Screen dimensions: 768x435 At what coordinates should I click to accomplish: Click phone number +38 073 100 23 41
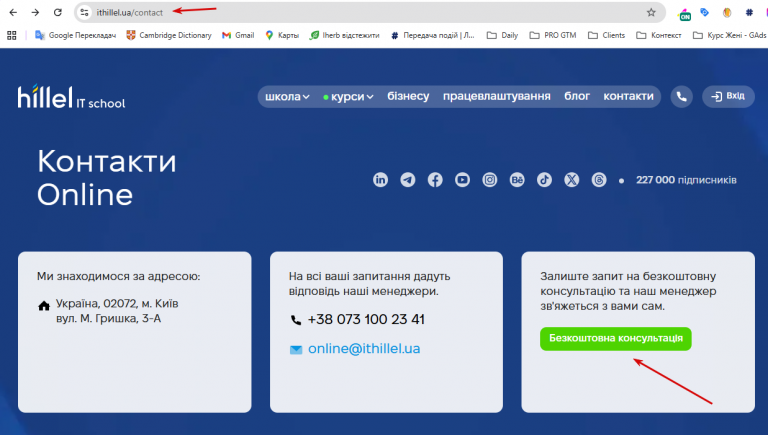tap(366, 319)
